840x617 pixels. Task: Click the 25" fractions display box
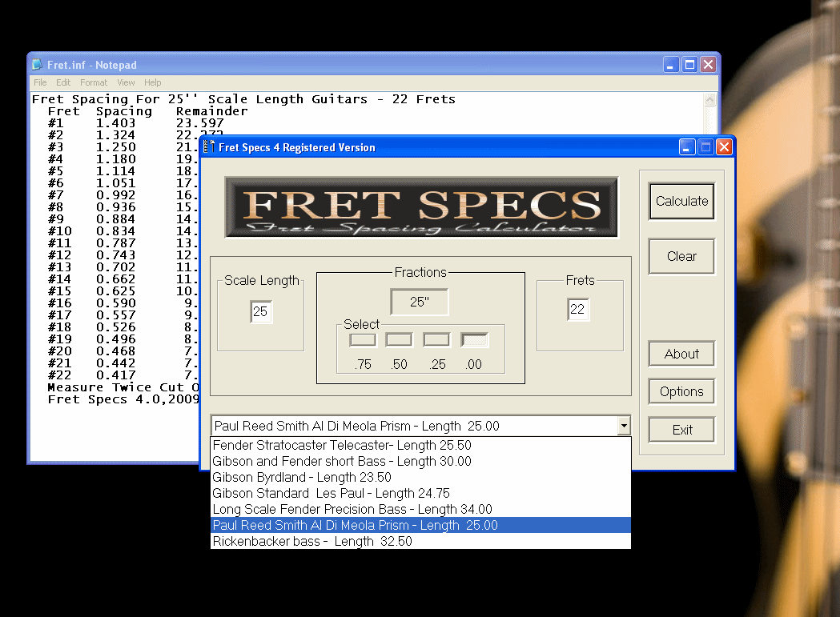tap(420, 302)
